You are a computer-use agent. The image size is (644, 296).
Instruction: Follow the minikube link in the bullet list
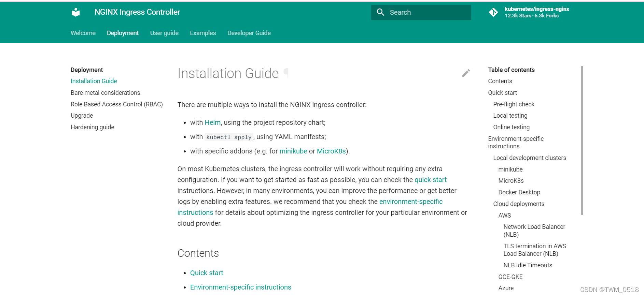coord(293,151)
